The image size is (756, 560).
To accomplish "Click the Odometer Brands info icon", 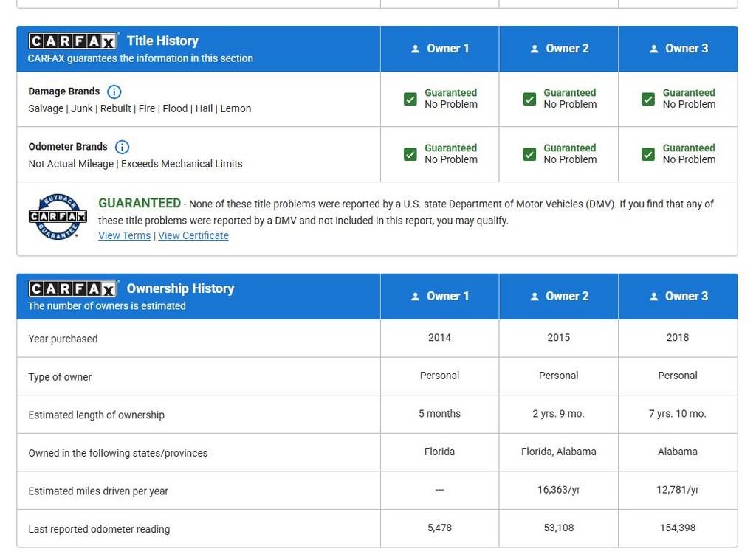I will pos(123,147).
